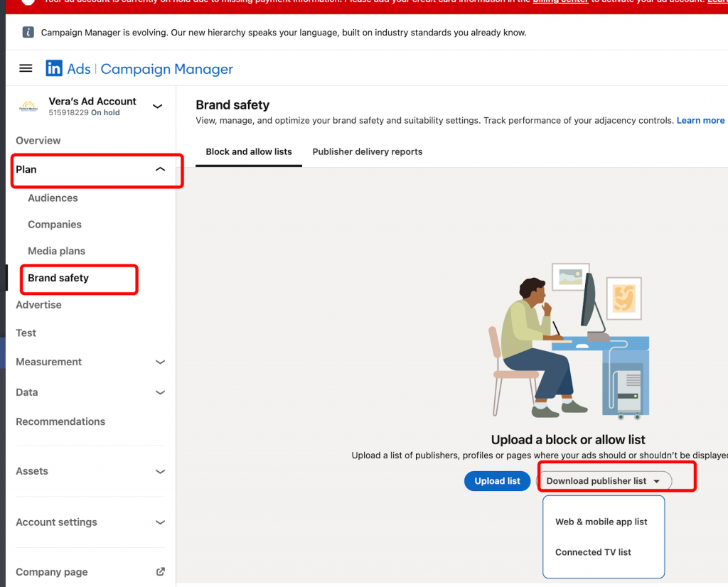Open Media plans in sidebar
This screenshot has height=587, width=728.
point(56,251)
